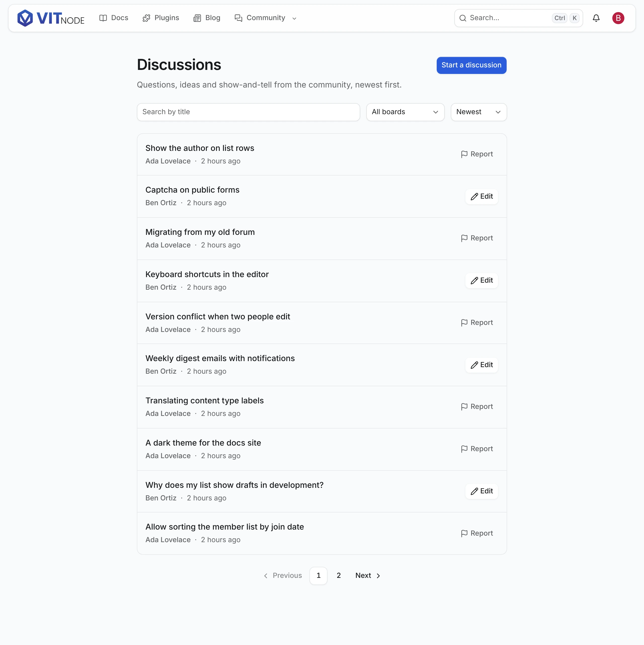Open the Community menu item

pos(266,18)
